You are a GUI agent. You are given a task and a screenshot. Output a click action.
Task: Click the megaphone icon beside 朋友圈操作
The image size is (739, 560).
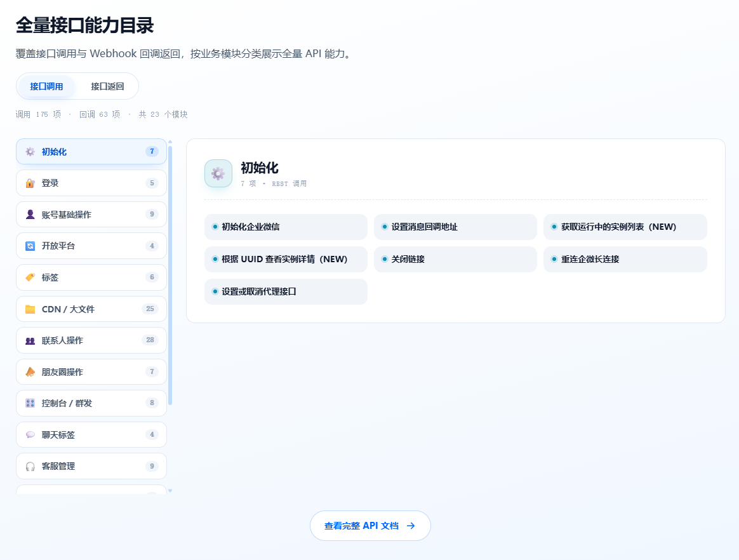click(x=30, y=372)
